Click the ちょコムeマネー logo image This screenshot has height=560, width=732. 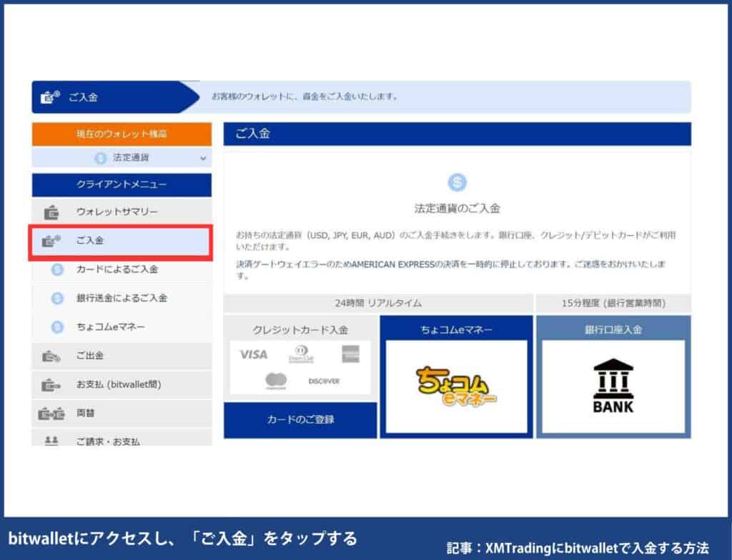[x=456, y=386]
